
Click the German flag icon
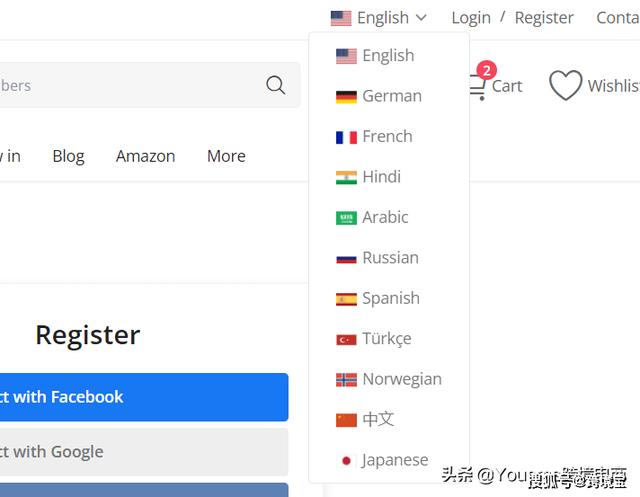346,97
